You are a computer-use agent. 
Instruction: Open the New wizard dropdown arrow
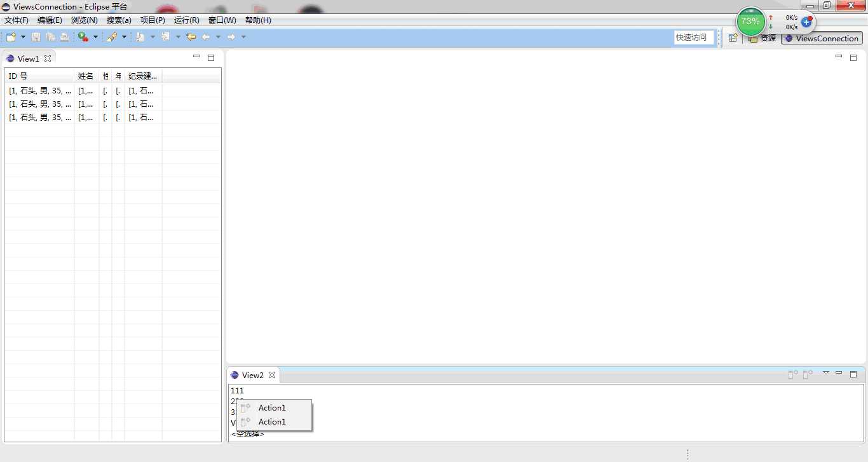click(x=23, y=37)
